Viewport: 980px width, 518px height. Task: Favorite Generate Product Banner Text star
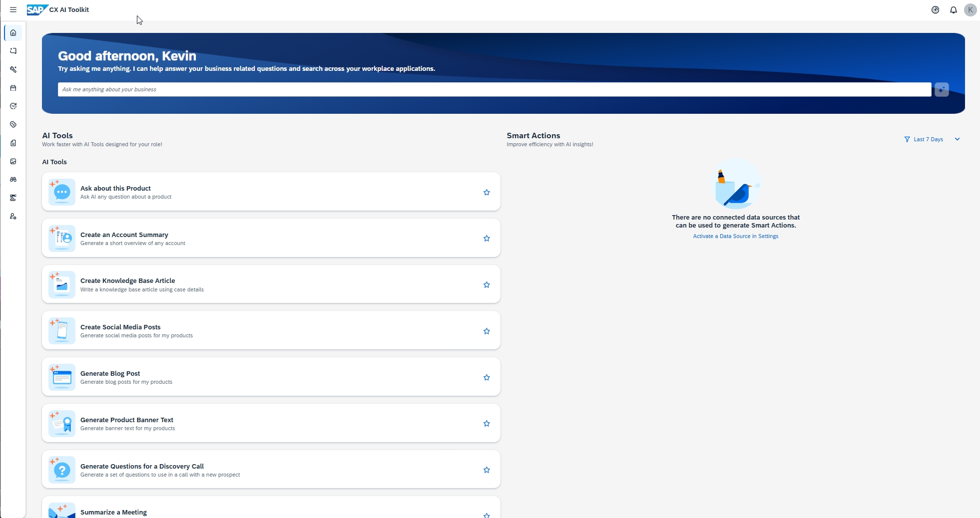tap(487, 424)
